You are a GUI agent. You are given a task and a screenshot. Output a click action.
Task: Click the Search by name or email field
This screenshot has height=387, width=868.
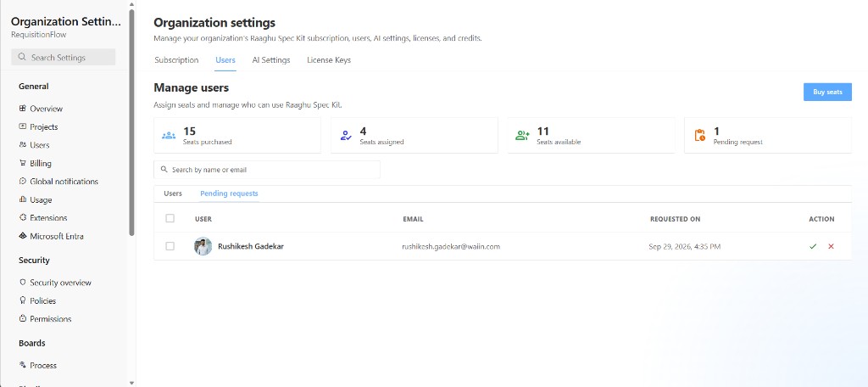[x=267, y=170]
